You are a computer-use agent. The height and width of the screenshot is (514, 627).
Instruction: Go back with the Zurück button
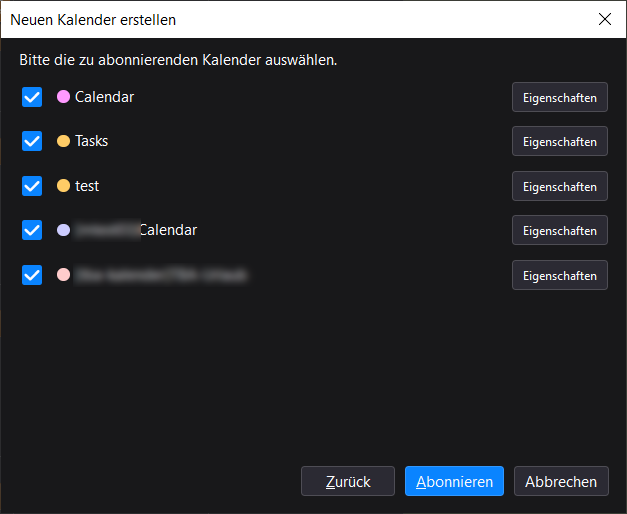click(x=348, y=481)
